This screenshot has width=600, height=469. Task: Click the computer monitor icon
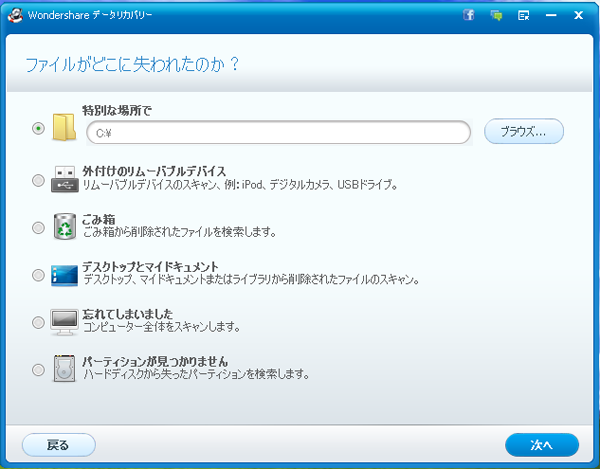click(x=64, y=322)
